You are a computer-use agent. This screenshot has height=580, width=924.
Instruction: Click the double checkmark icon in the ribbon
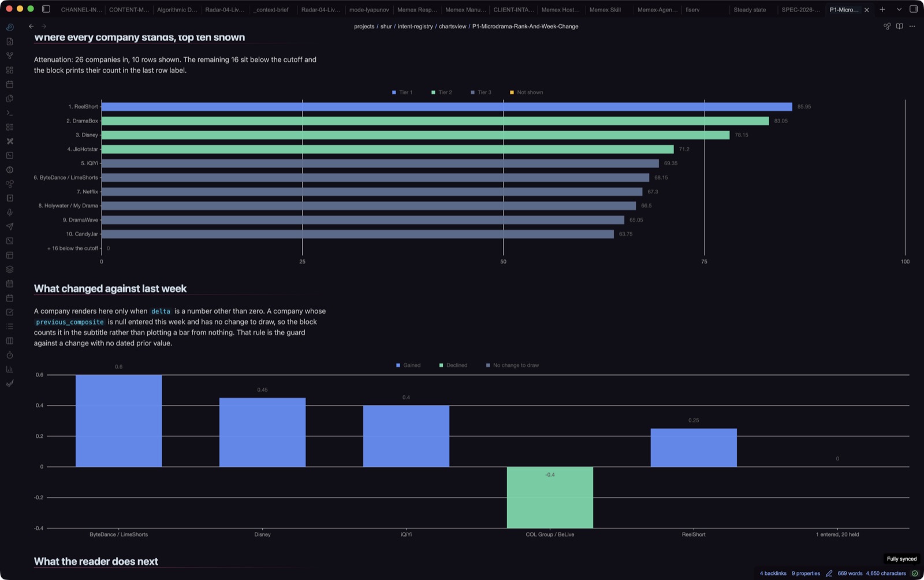[x=10, y=383]
